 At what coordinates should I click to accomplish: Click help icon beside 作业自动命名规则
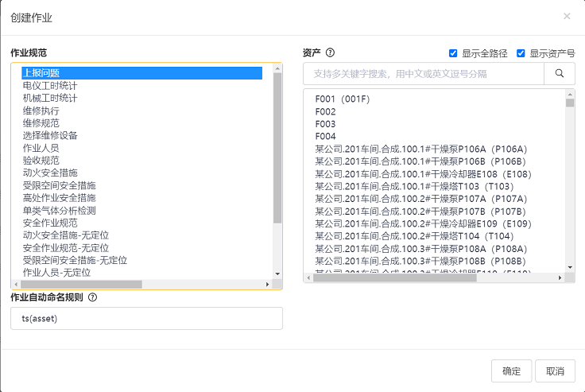(x=93, y=297)
